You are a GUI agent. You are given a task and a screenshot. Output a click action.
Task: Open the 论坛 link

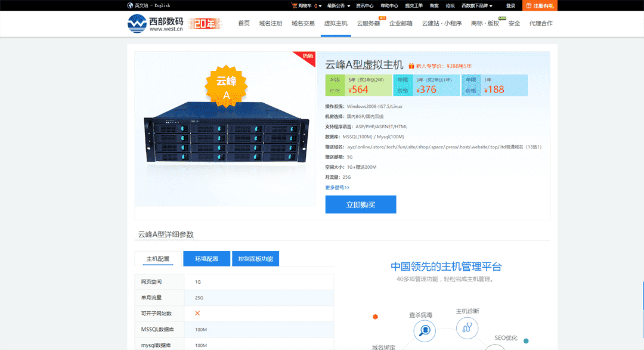click(x=450, y=6)
